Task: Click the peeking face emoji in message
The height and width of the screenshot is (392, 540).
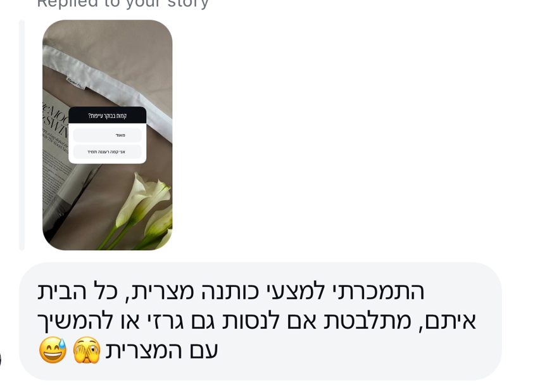Action: click(x=87, y=350)
